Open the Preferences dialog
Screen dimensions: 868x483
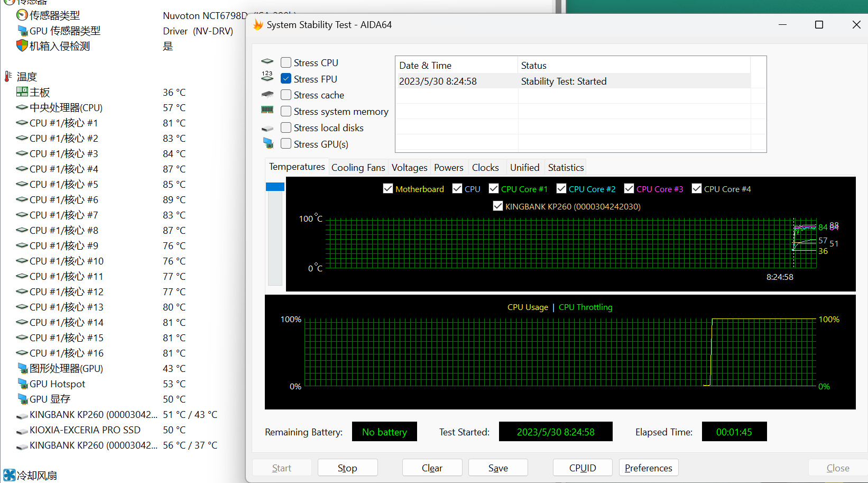pyautogui.click(x=648, y=468)
